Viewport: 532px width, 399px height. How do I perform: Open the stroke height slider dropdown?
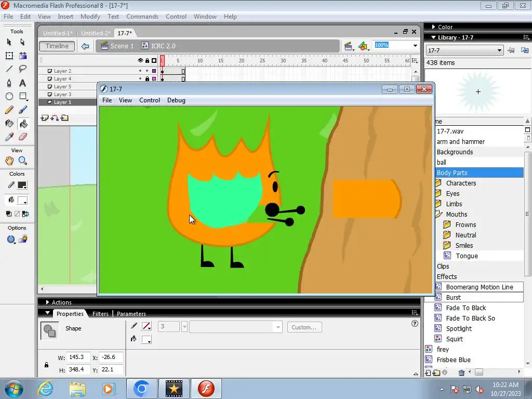click(184, 327)
